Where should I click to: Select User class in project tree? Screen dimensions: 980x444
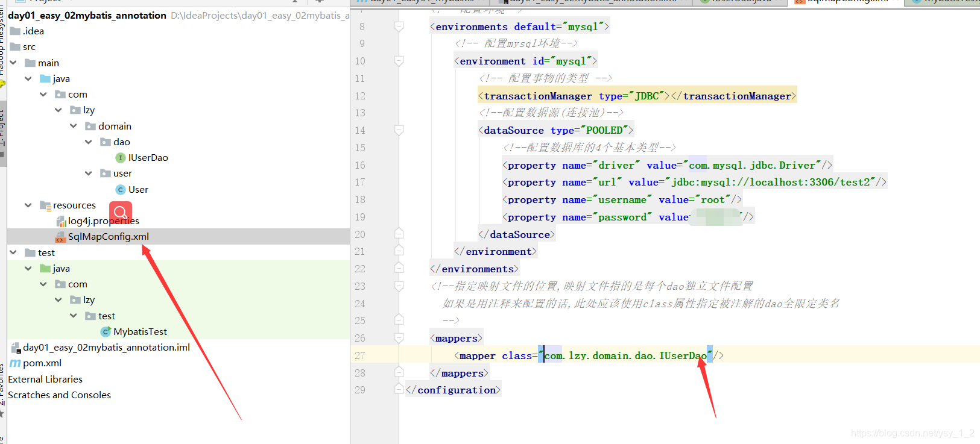[138, 189]
